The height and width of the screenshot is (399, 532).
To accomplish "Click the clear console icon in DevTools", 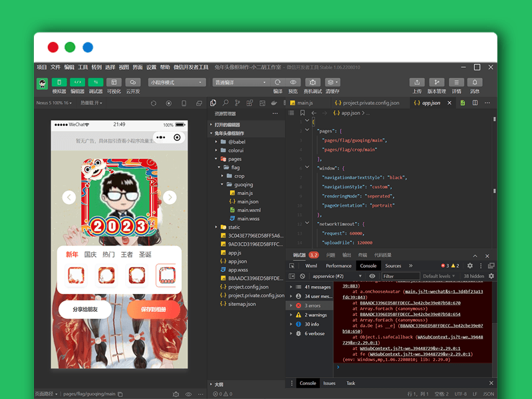I will pyautogui.click(x=302, y=276).
